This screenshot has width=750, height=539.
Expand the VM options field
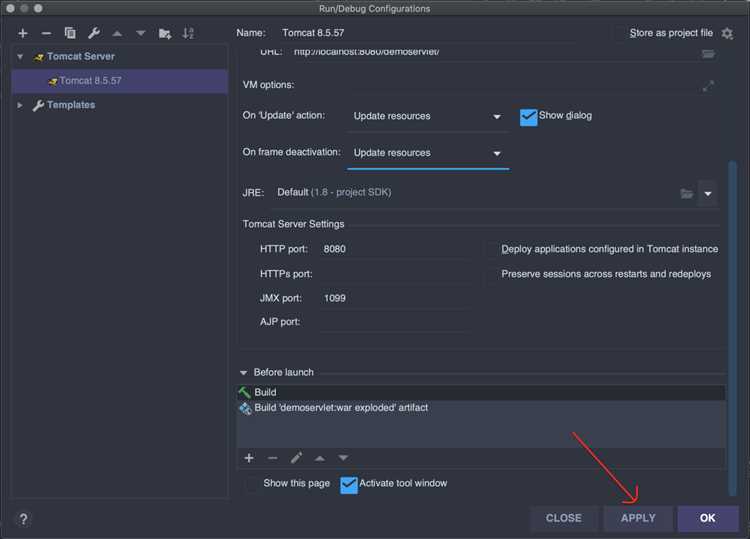(x=708, y=86)
